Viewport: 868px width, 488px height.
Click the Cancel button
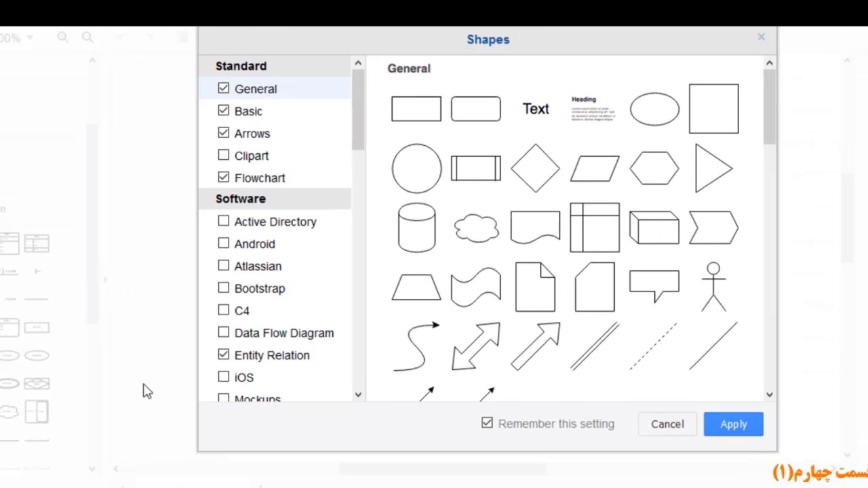[x=667, y=424]
